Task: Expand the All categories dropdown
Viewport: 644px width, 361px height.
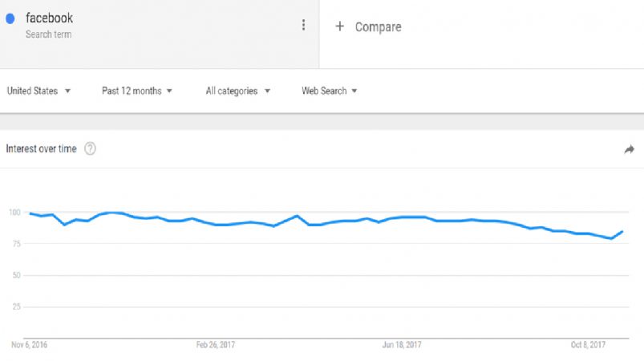Action: pos(238,91)
